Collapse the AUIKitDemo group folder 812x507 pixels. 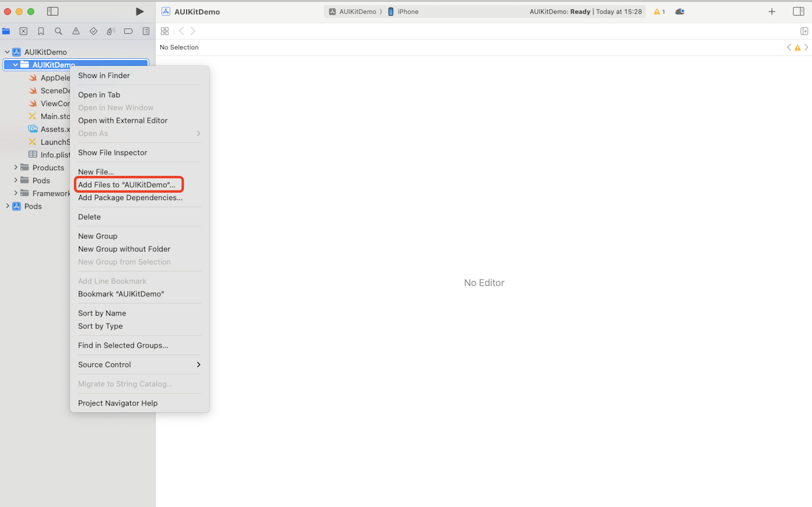(x=15, y=65)
